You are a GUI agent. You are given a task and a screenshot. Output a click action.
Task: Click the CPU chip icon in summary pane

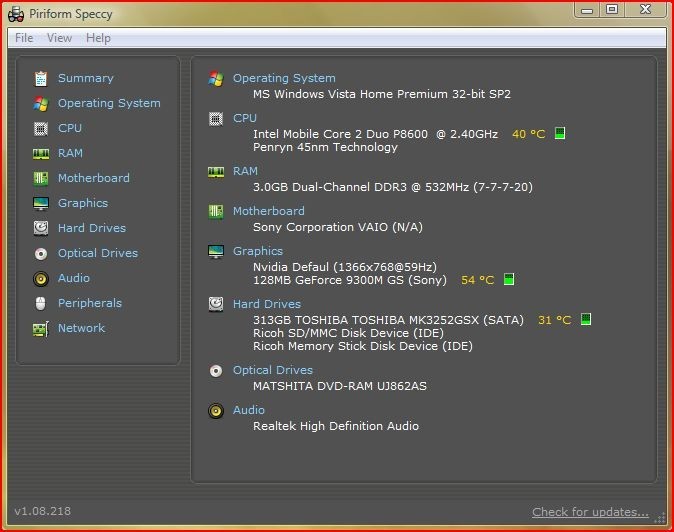pos(216,119)
